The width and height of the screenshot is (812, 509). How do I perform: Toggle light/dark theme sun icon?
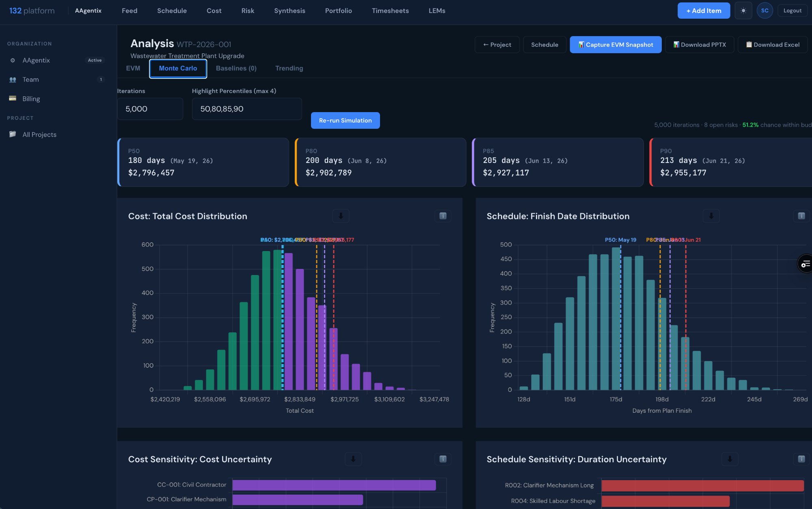pyautogui.click(x=743, y=11)
